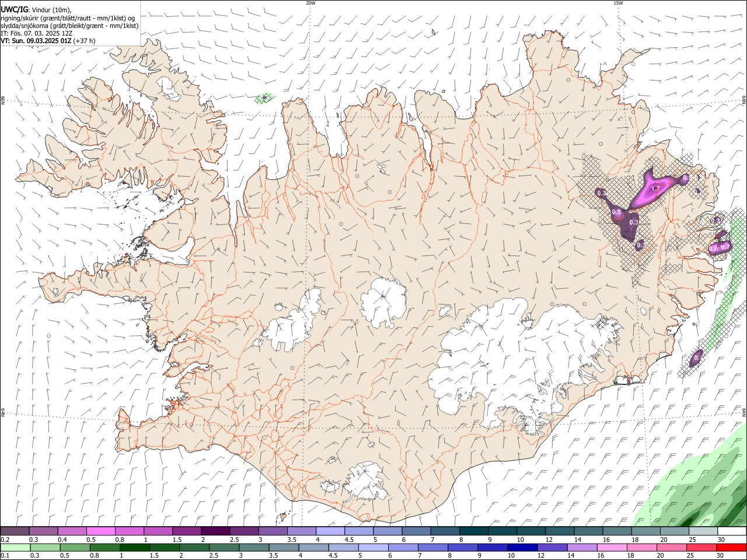Click the 'VT: Sun. 09.03.2025 01Z (+37 h)' line

click(48, 41)
